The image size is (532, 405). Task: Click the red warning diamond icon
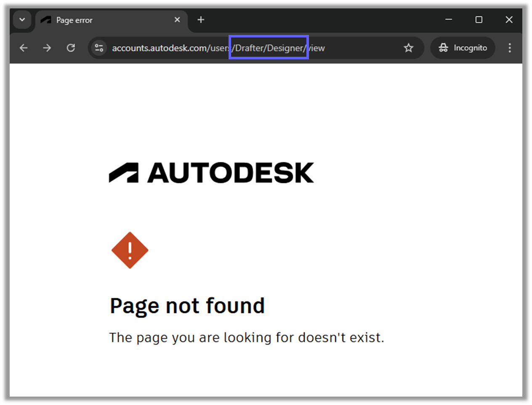click(130, 250)
